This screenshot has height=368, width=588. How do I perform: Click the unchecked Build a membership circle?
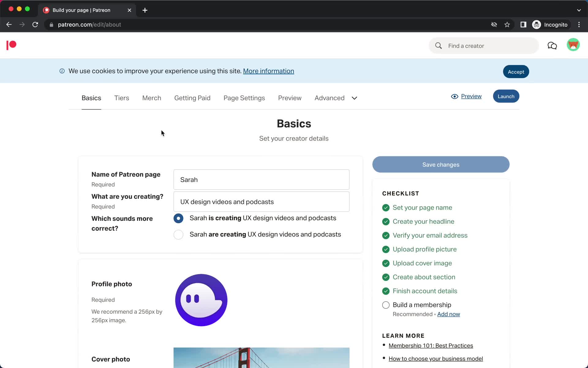tap(386, 305)
